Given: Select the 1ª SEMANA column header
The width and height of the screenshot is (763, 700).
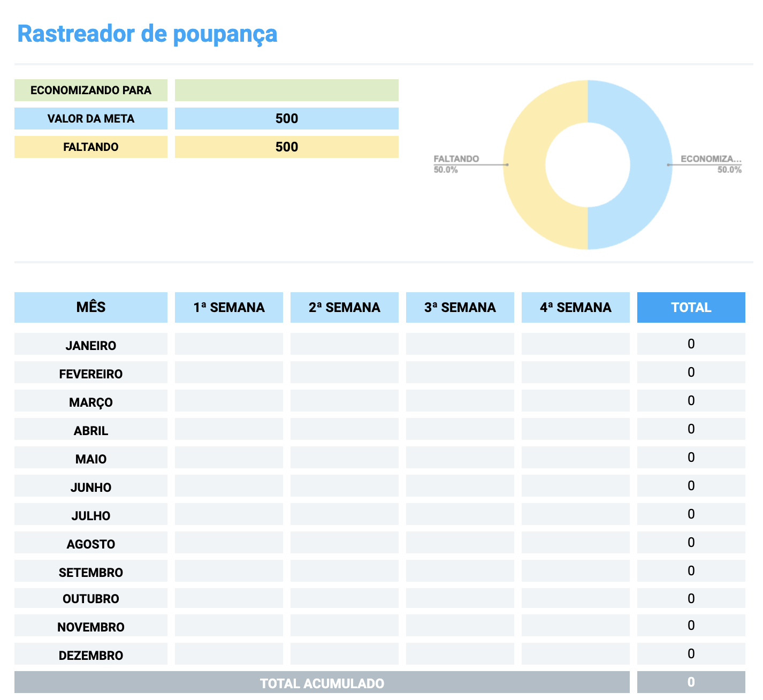Looking at the screenshot, I should point(229,307).
